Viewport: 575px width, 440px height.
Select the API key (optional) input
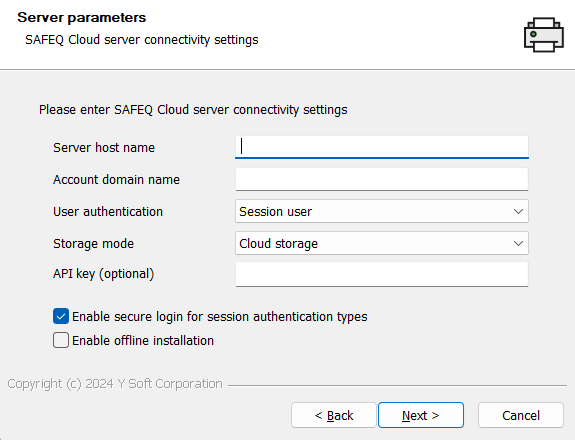(x=382, y=274)
